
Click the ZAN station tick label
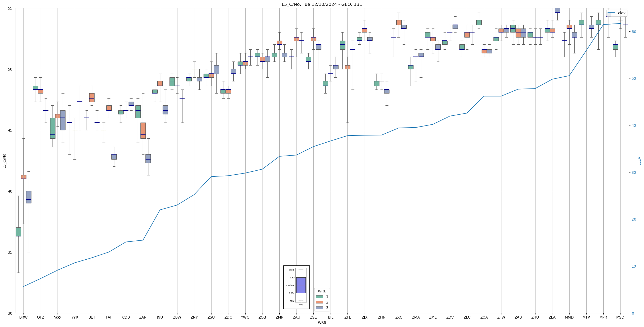coord(143,317)
